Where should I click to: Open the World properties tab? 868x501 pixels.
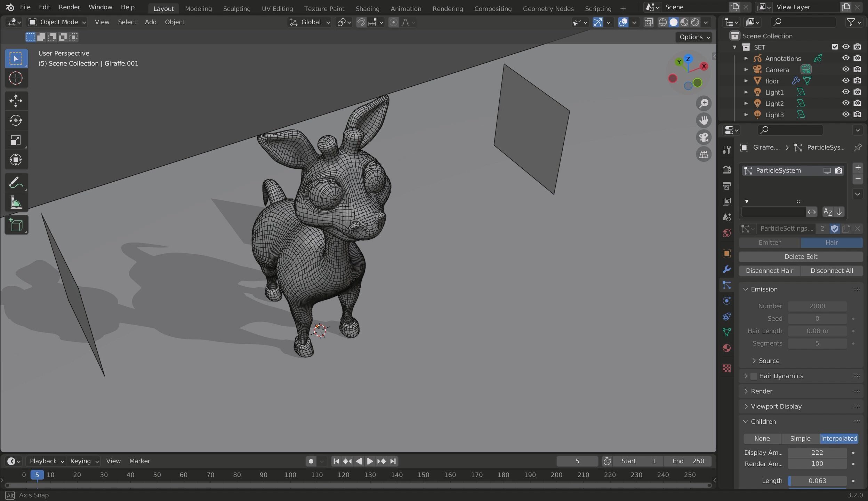[x=726, y=233]
